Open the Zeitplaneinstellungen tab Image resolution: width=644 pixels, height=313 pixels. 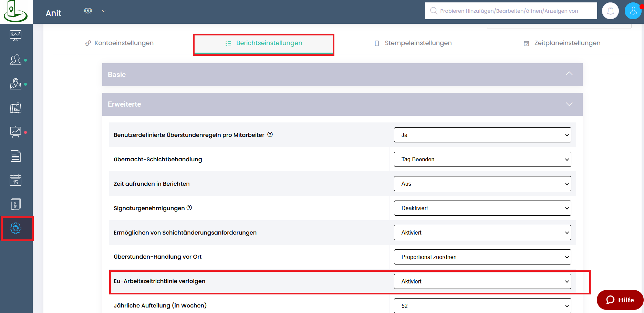(x=562, y=43)
